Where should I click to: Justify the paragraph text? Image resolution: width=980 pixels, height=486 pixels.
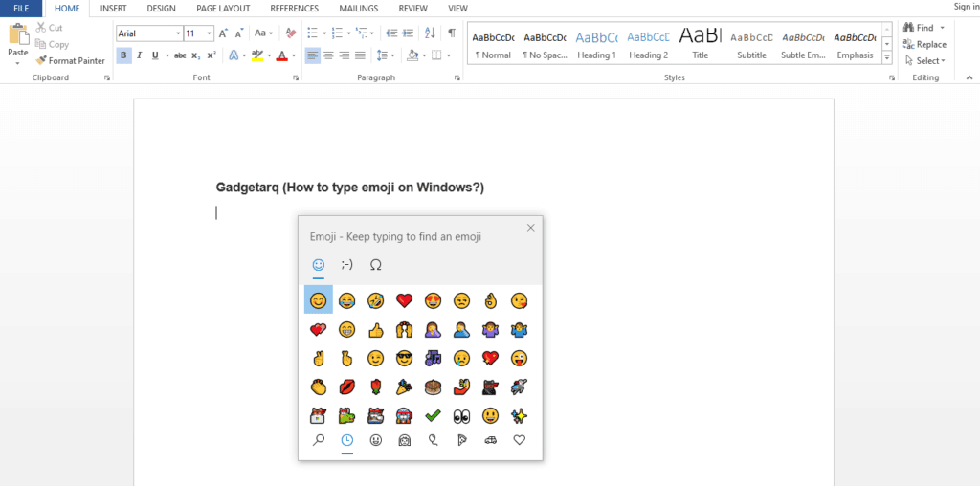(360, 55)
